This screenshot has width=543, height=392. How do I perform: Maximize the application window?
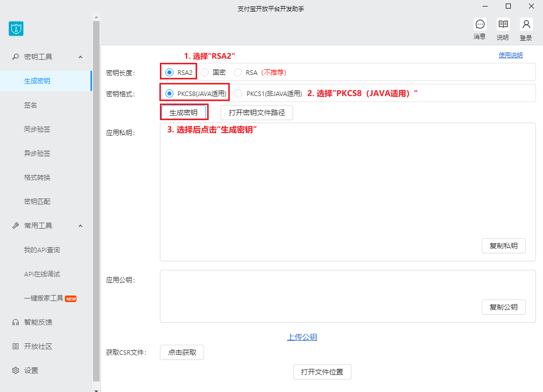pos(508,6)
